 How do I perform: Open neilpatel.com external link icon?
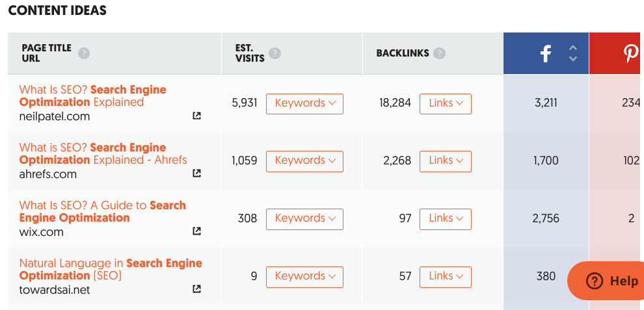(x=196, y=116)
